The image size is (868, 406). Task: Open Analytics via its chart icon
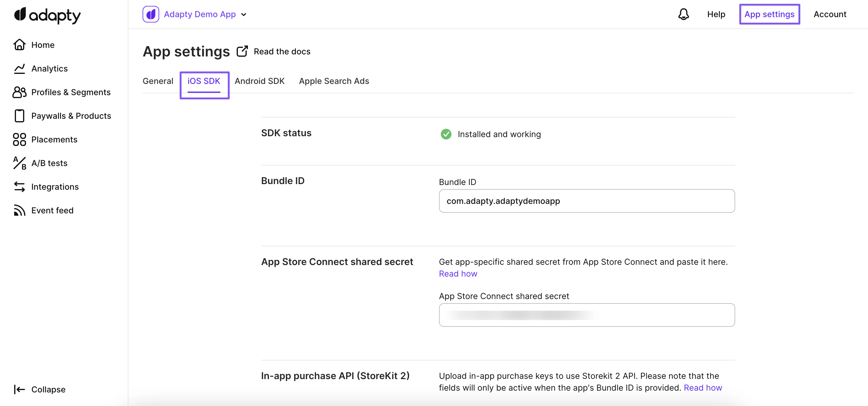(19, 68)
